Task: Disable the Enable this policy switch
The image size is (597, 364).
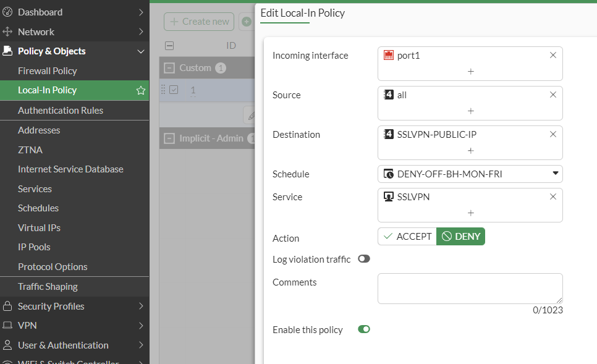Action: (363, 329)
